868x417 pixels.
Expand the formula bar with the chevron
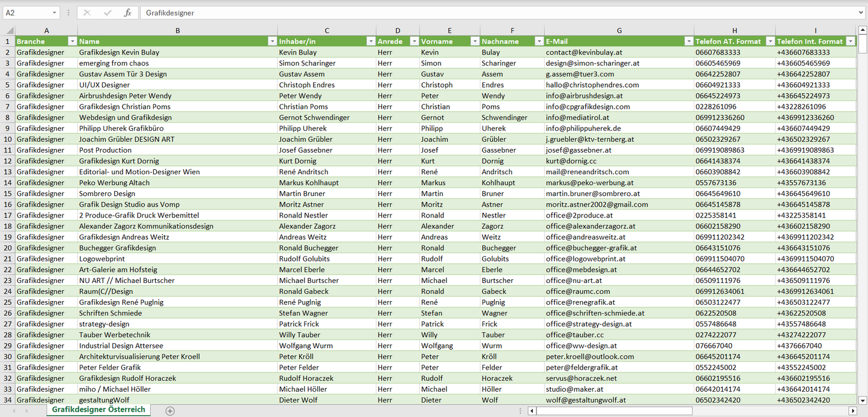click(x=861, y=13)
